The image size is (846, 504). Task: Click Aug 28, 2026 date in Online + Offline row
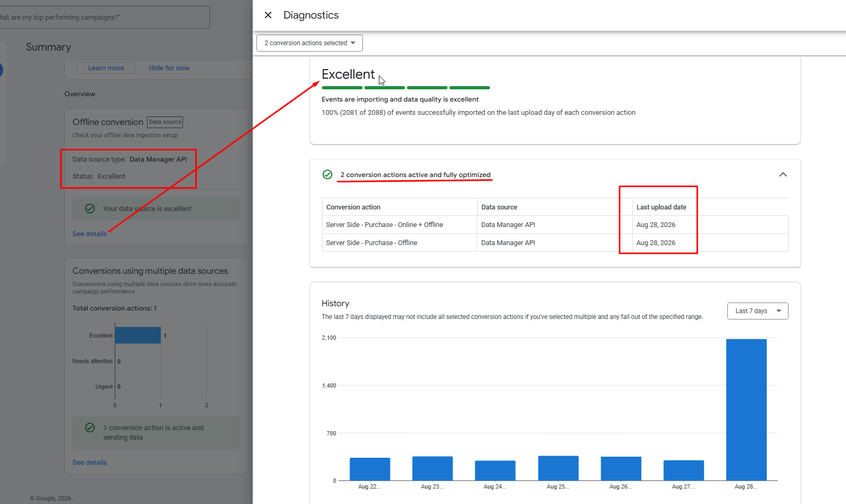(656, 225)
